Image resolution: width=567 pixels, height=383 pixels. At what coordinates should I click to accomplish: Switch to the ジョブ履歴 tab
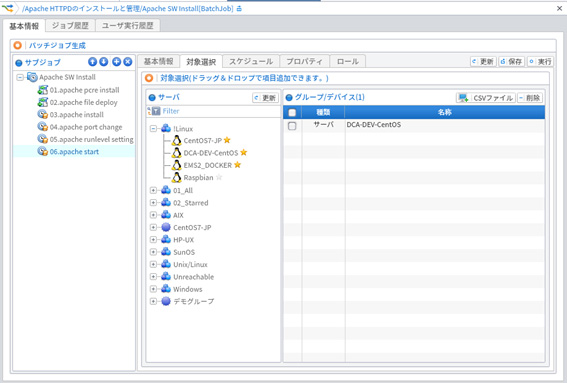[70, 26]
